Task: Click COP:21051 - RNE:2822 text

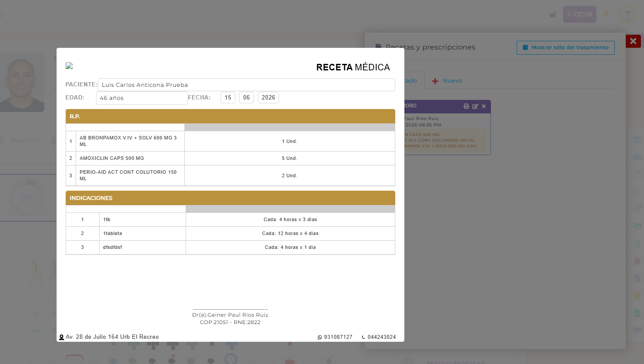Action: click(230, 322)
